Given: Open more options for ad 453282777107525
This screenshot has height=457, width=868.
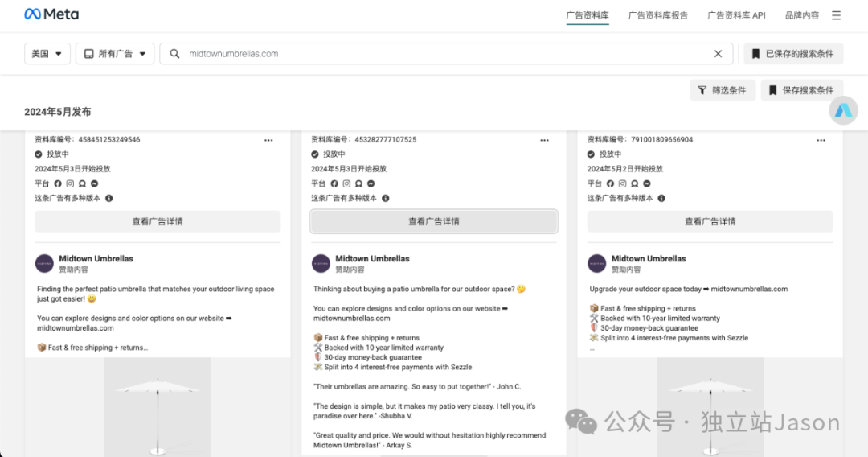Looking at the screenshot, I should tap(545, 140).
